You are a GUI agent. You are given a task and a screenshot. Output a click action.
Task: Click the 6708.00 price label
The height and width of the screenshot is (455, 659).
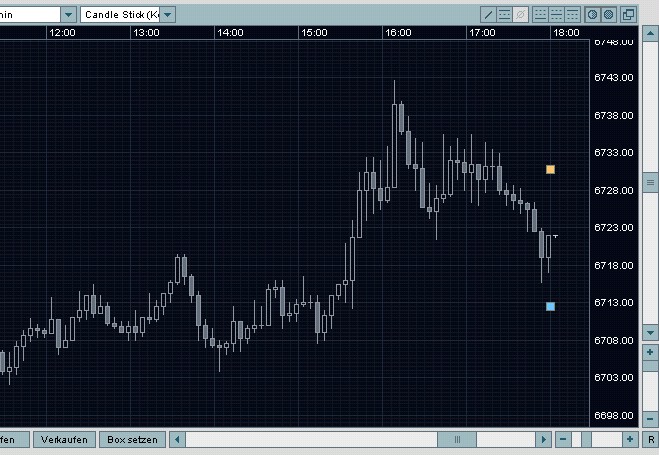coord(614,340)
